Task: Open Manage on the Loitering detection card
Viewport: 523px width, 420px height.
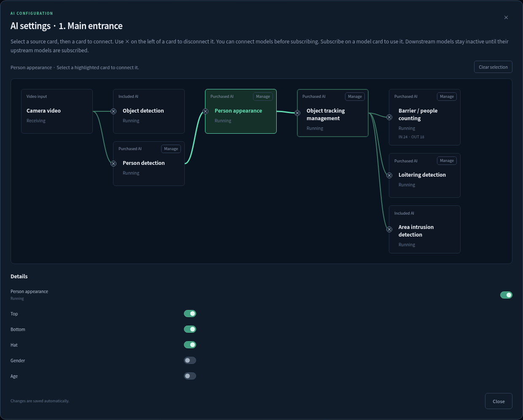Action: tap(447, 161)
